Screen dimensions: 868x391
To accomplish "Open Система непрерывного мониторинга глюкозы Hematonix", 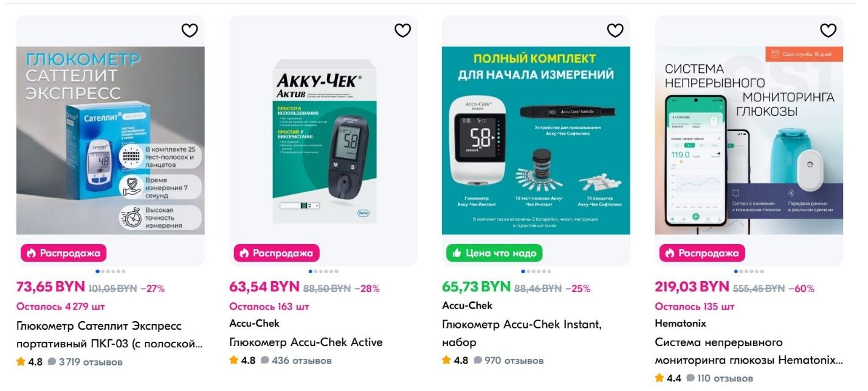I will 749,352.
